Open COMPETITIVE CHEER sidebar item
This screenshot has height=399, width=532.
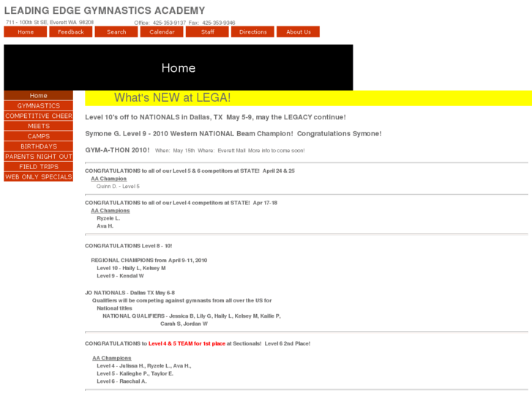(x=38, y=116)
